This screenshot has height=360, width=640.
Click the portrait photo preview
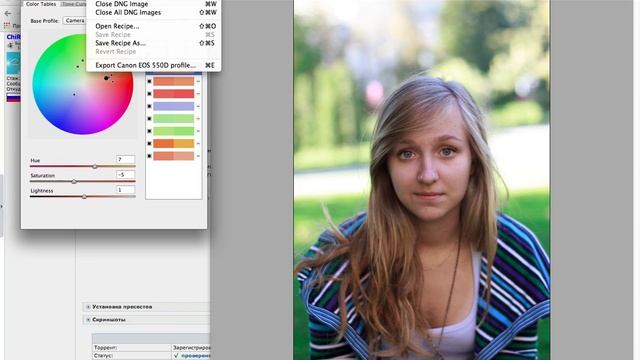[422, 180]
